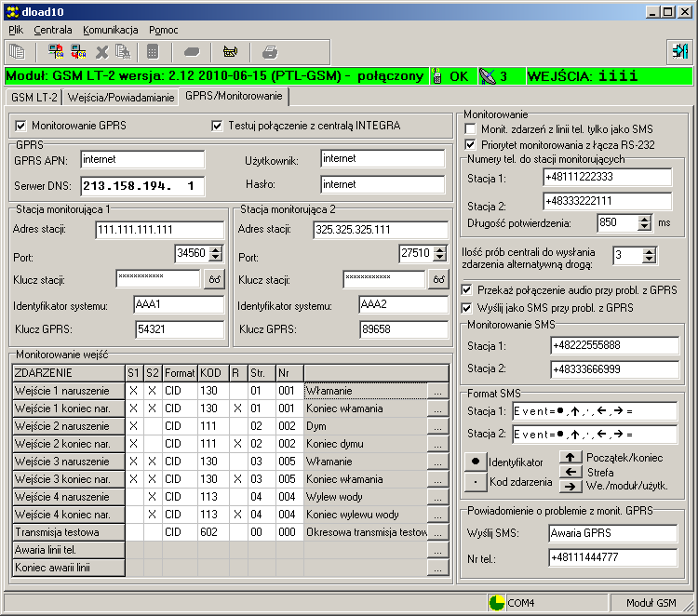Open ellipsis button for Awaria linii tel.
Image resolution: width=698 pixels, height=616 pixels.
point(438,550)
